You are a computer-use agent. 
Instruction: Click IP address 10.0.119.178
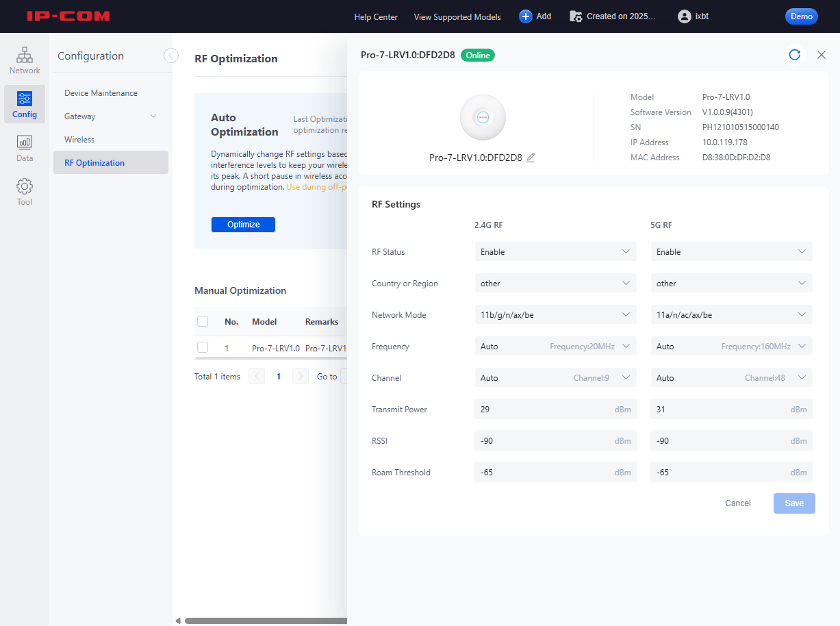tap(725, 142)
